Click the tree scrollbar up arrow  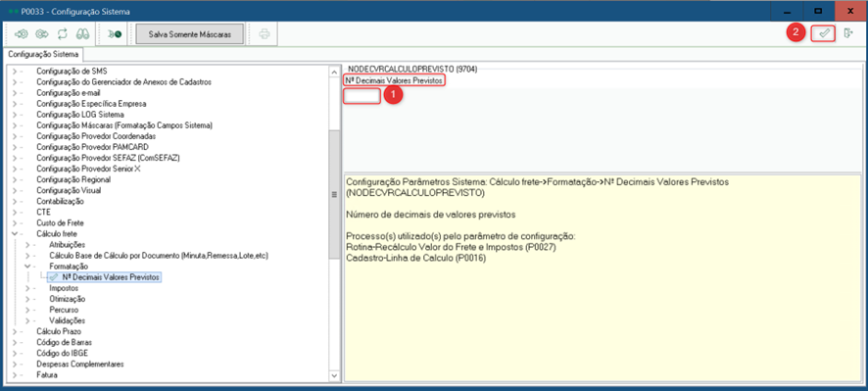click(334, 72)
